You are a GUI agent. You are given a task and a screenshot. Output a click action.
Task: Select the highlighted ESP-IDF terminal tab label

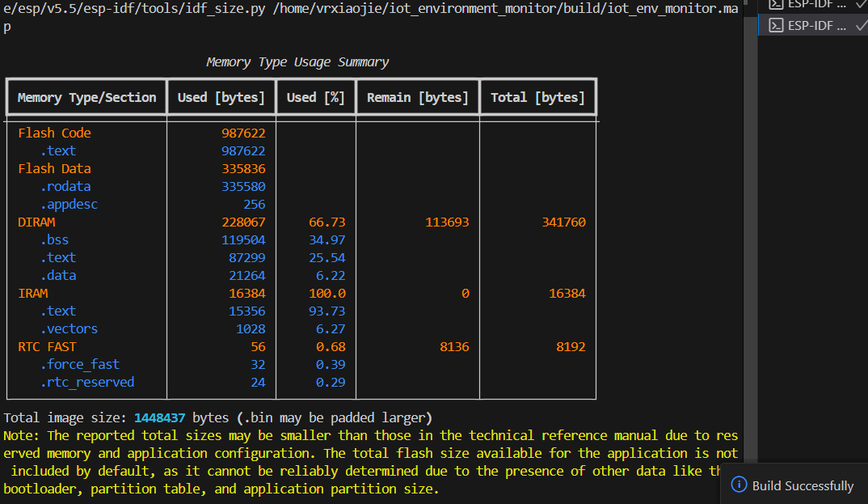click(816, 25)
